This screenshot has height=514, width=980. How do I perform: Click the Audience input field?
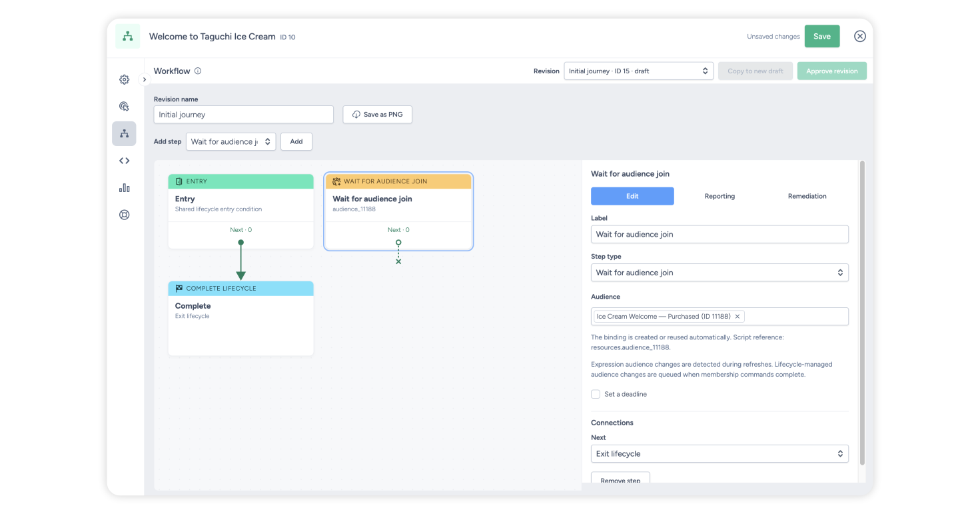pyautogui.click(x=720, y=316)
